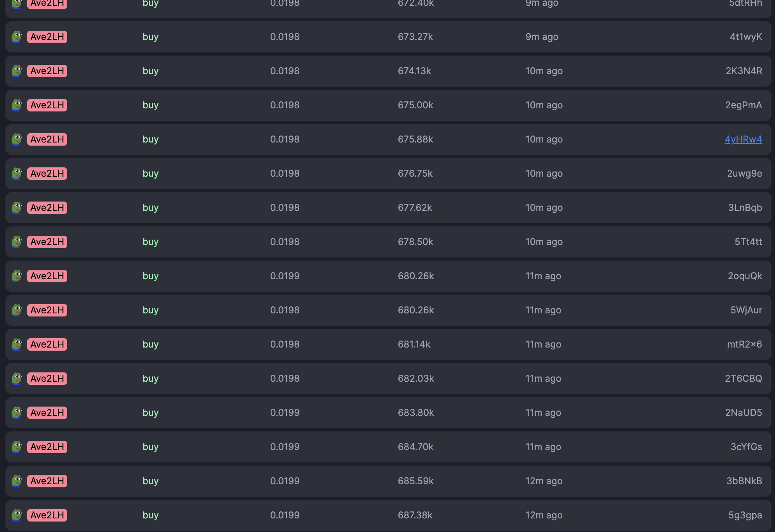
Task: Click the frog avatar in the 675.88k row
Action: coord(17,139)
